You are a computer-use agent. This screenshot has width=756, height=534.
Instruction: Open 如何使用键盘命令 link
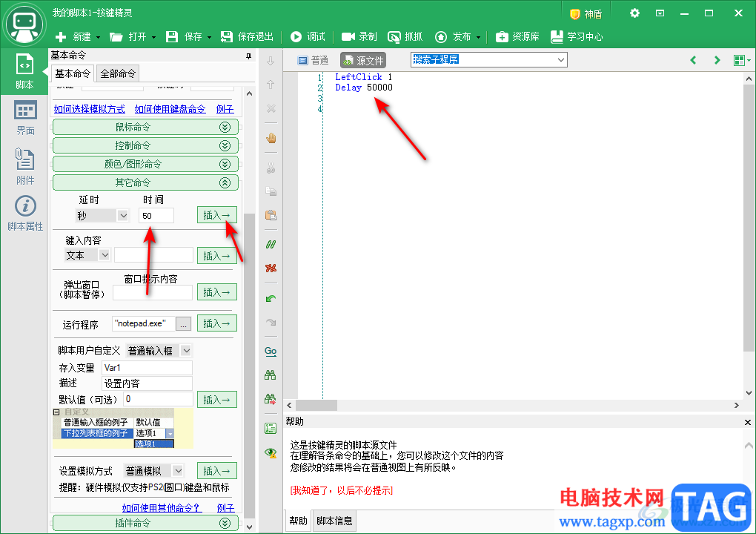tap(170, 109)
